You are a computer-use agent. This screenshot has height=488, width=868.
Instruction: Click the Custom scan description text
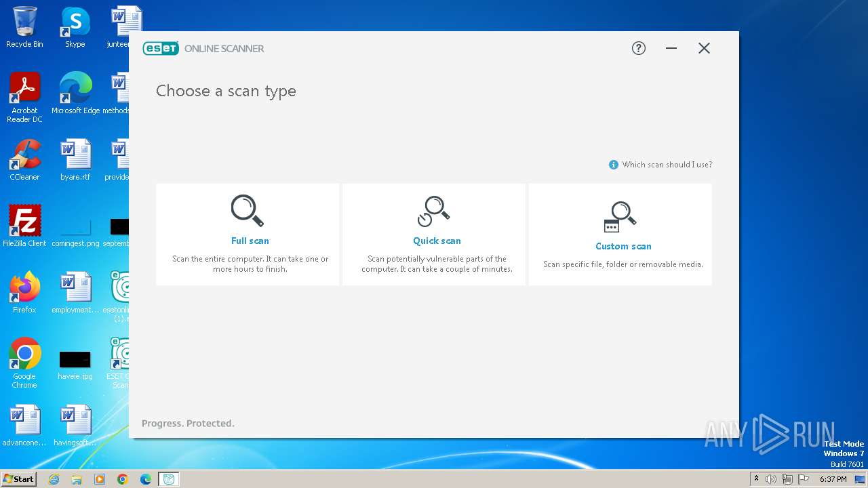623,264
